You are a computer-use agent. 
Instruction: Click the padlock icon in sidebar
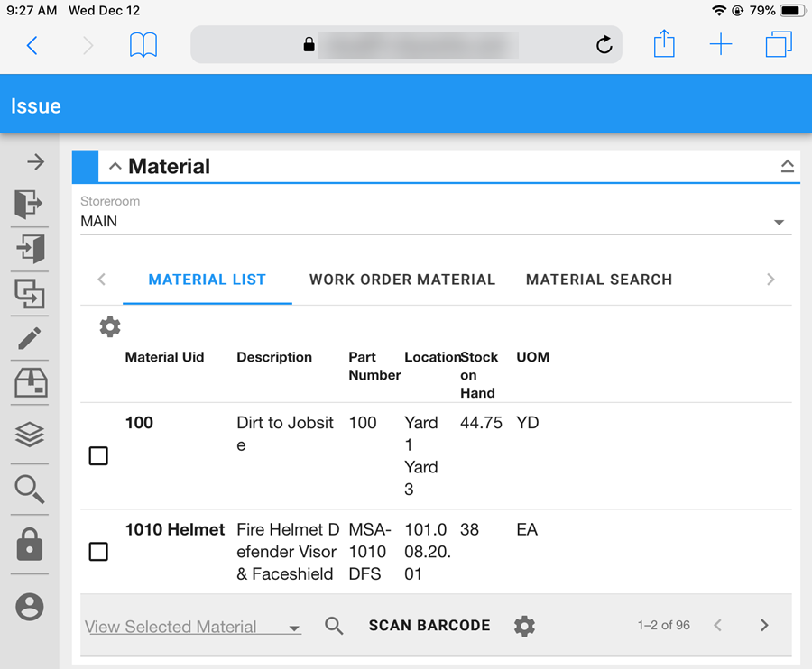pos(29,545)
